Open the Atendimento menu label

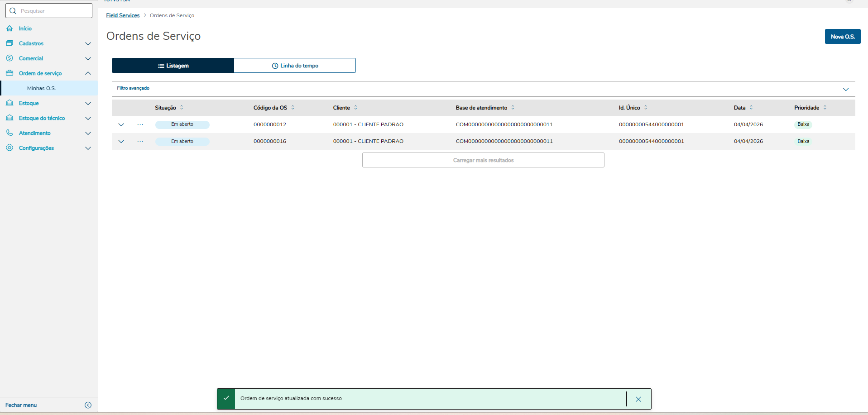click(35, 133)
